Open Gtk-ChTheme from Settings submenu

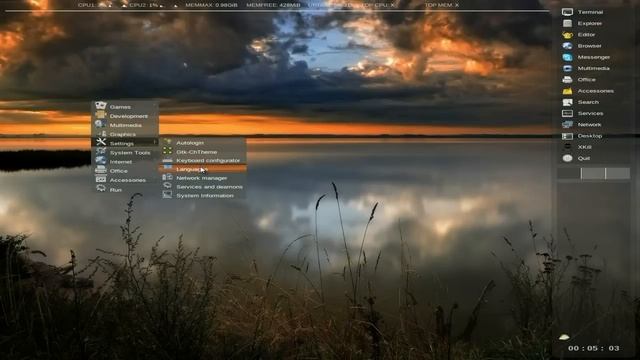203,152
